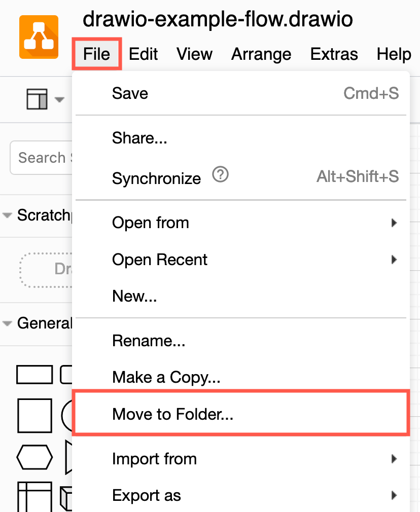Image resolution: width=420 pixels, height=512 pixels.
Task: Open the Extras menu
Action: point(334,54)
